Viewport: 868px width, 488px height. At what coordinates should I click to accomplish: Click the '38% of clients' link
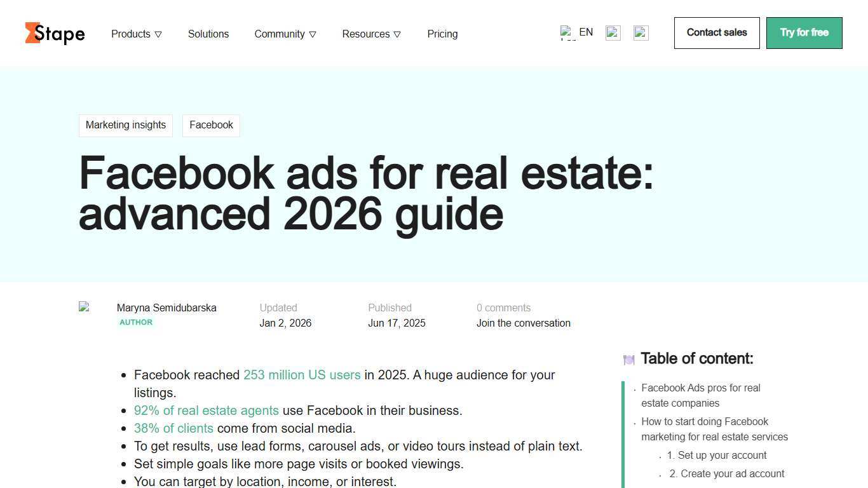(173, 428)
